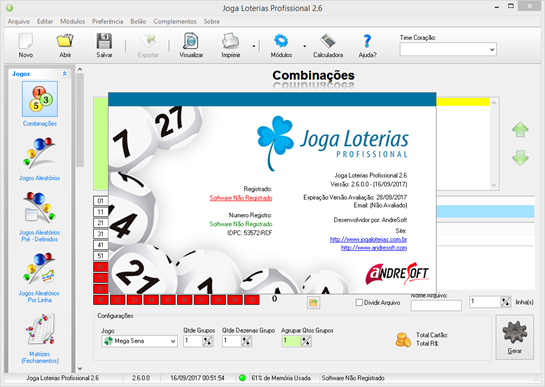Image resolution: width=545 pixels, height=387 pixels.
Task: Click the Calculadora toolbar icon
Action: click(328, 45)
